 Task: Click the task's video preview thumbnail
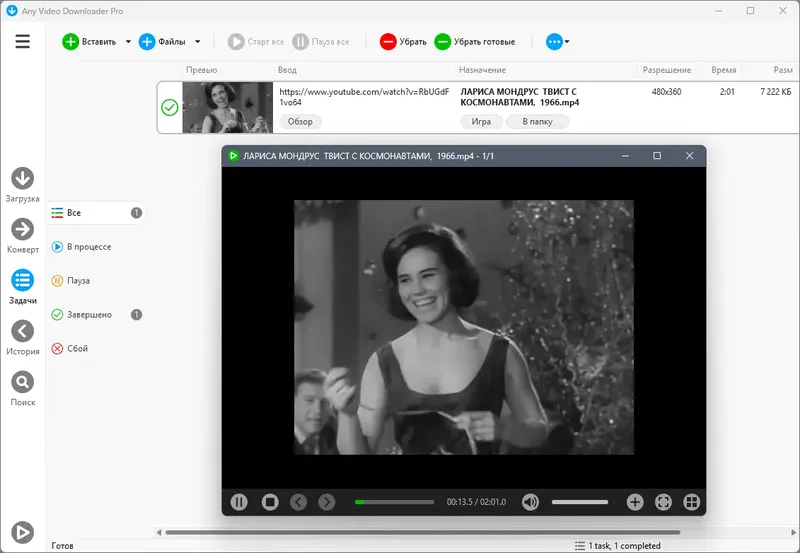click(228, 108)
